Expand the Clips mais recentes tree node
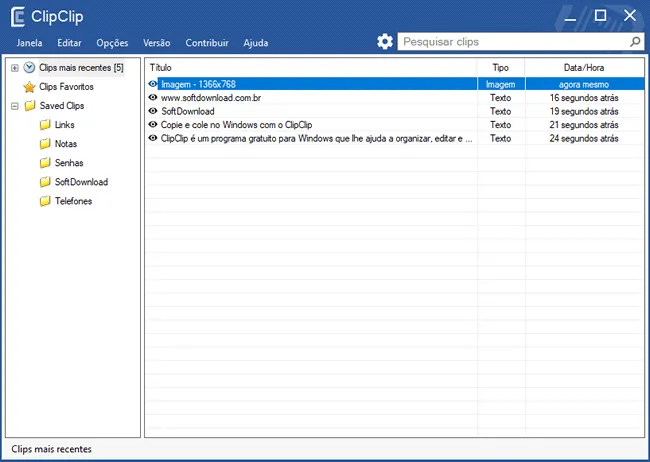 pyautogui.click(x=15, y=68)
